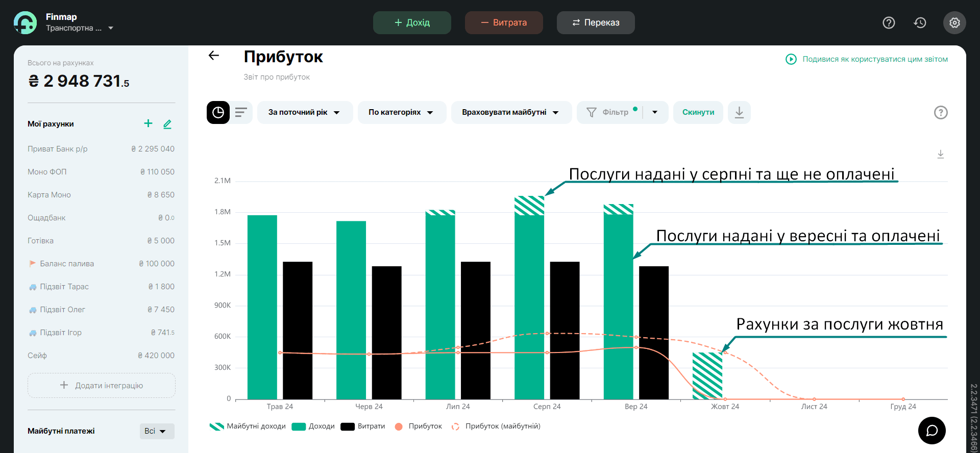Select the Приват Банк р/р account

coord(101,149)
